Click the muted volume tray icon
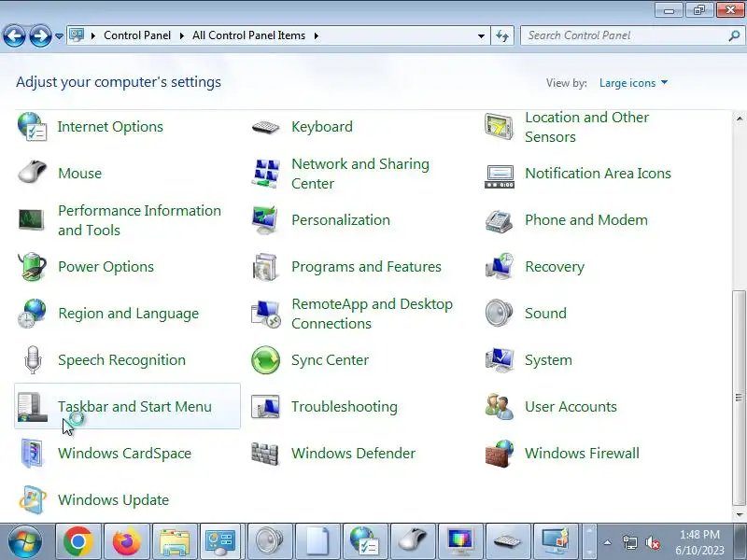The width and height of the screenshot is (747, 560). coord(652,542)
